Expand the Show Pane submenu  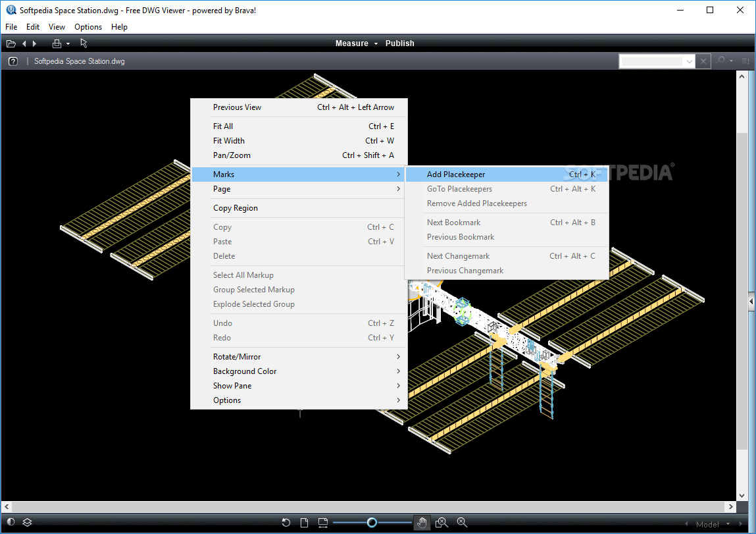click(x=299, y=385)
